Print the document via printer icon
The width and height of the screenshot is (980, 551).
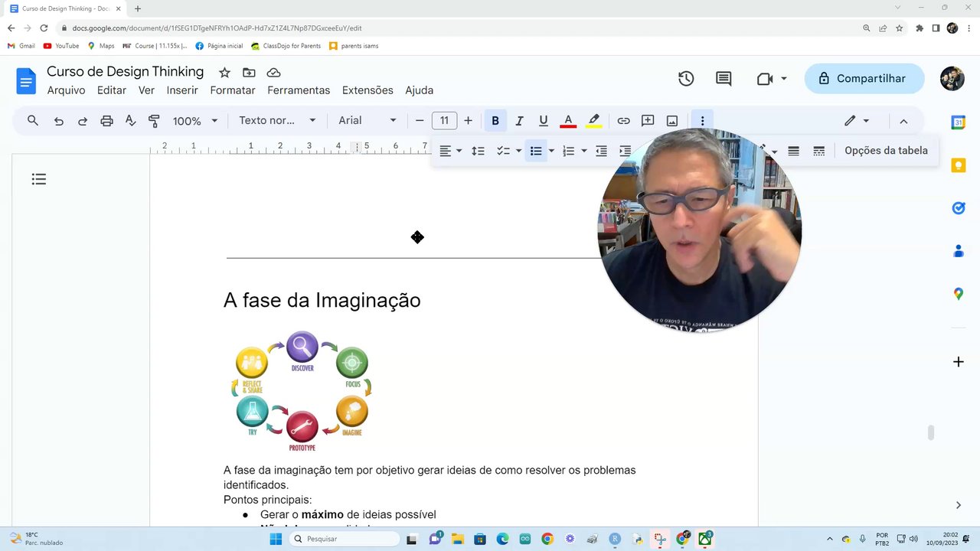click(x=106, y=121)
